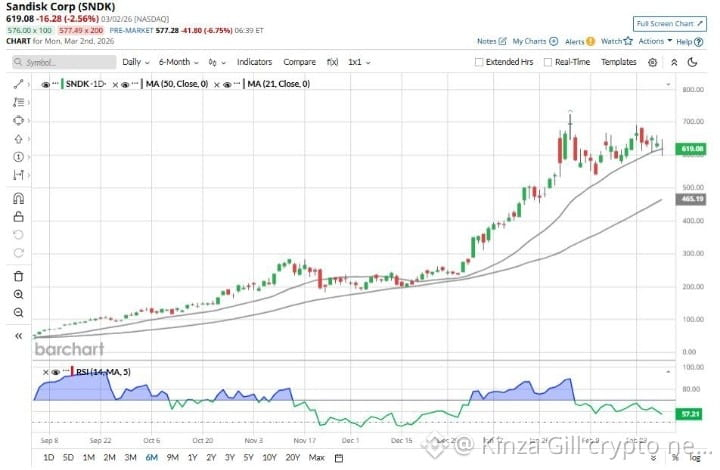Pick the arrow marker tool

18,139
